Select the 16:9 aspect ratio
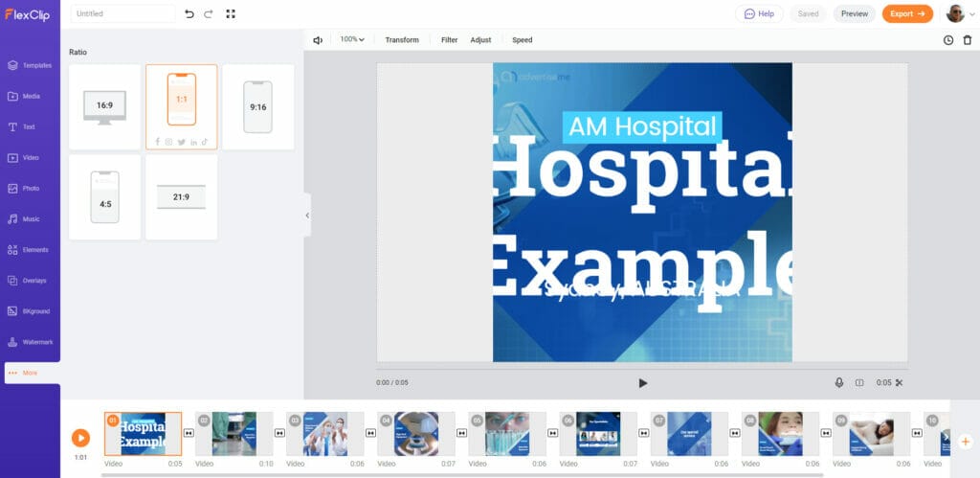The height and width of the screenshot is (478, 980). tap(105, 107)
